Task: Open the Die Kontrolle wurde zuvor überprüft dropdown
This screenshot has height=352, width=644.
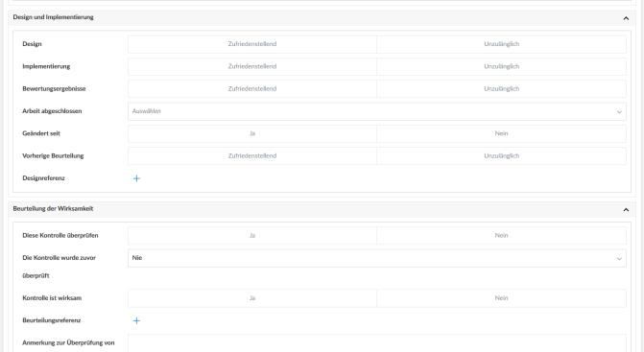Action: coord(377,258)
